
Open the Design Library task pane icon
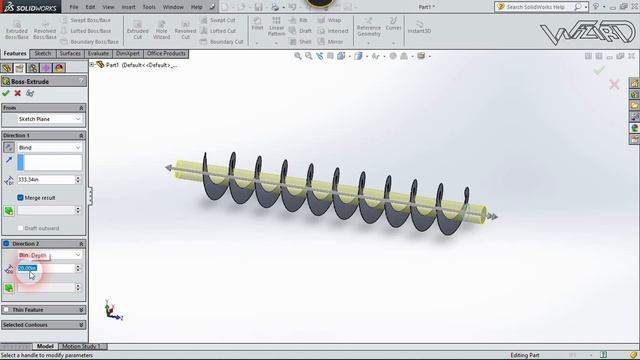[x=634, y=94]
